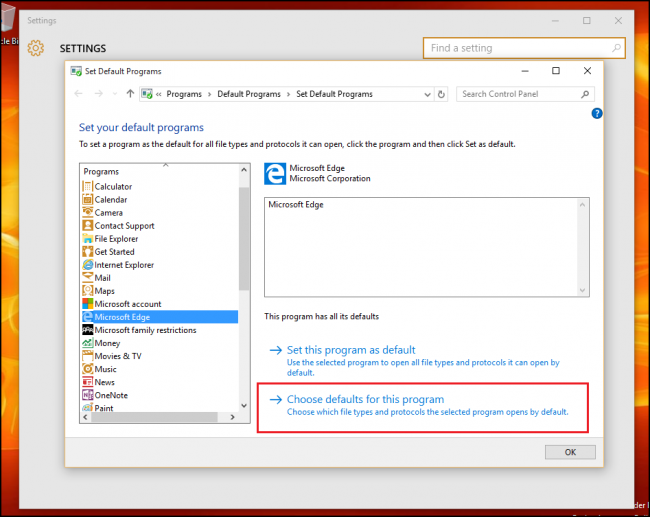Click the Movies & TV icon
This screenshot has width=650, height=517.
[x=87, y=356]
